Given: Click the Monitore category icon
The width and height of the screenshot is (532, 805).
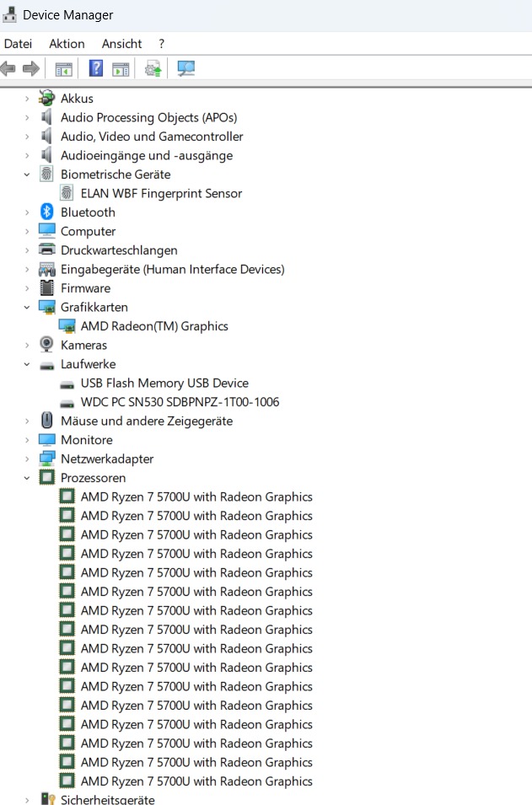Looking at the screenshot, I should 46,439.
